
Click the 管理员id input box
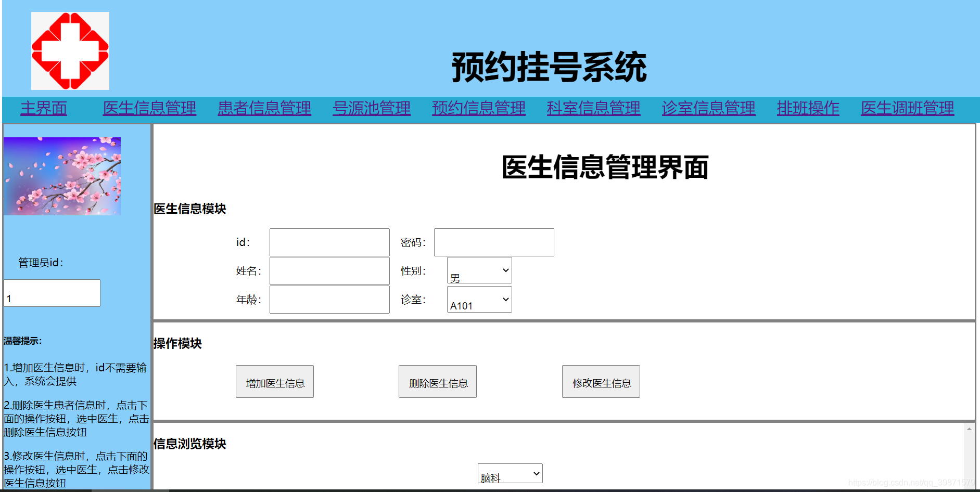pos(52,293)
